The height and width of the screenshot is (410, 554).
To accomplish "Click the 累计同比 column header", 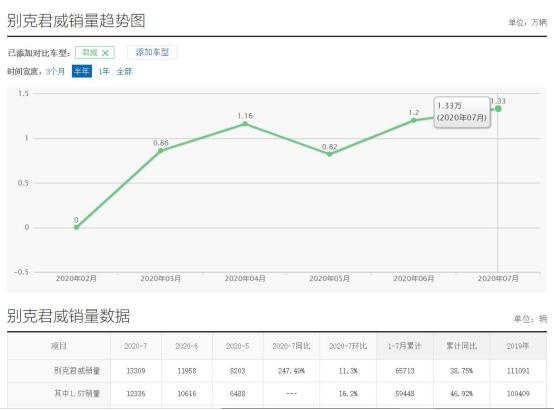I will click(x=461, y=346).
